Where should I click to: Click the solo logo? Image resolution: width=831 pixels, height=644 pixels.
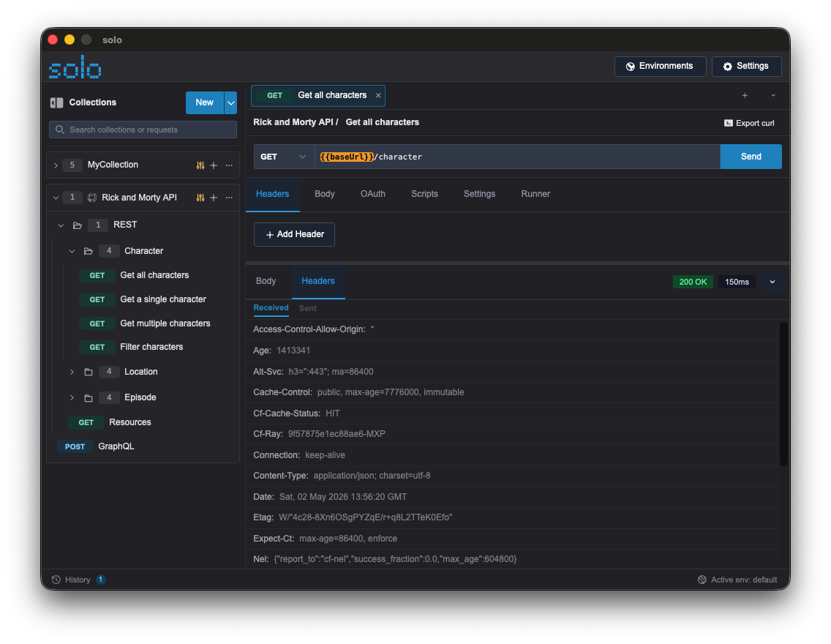pyautogui.click(x=75, y=67)
